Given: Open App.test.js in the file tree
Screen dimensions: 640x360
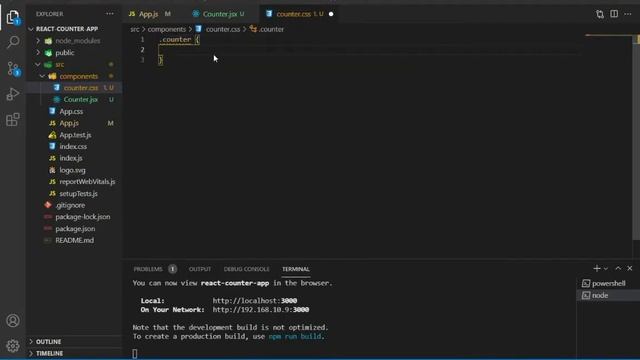Looking at the screenshot, I should click(x=74, y=135).
